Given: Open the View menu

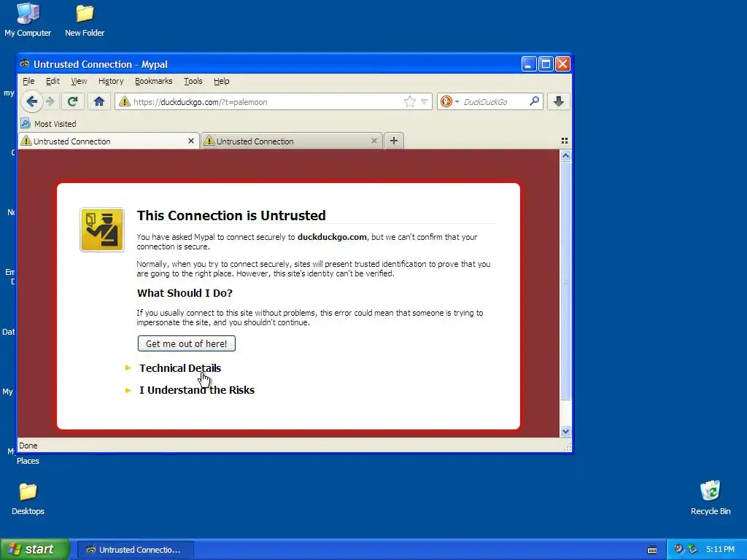Looking at the screenshot, I should [x=79, y=81].
